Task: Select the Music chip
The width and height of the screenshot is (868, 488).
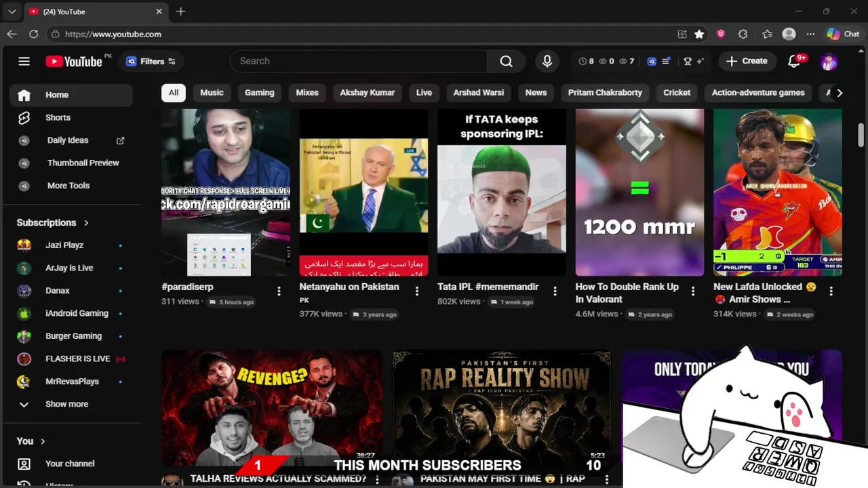Action: point(212,93)
